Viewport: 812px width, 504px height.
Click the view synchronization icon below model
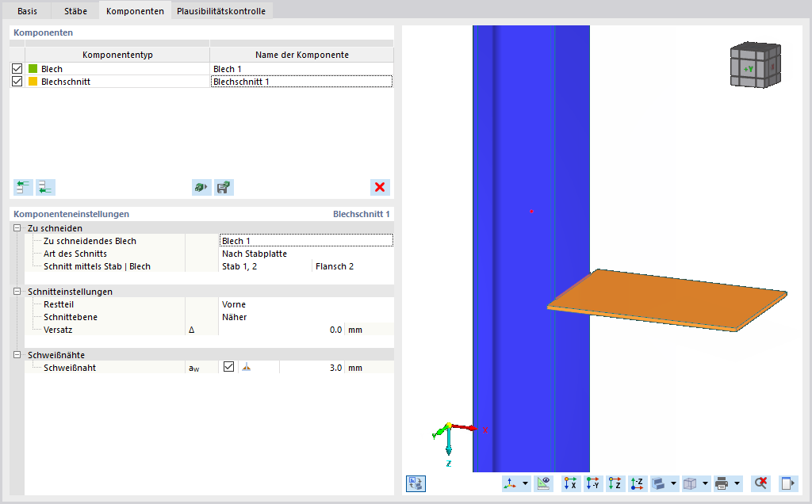416,483
